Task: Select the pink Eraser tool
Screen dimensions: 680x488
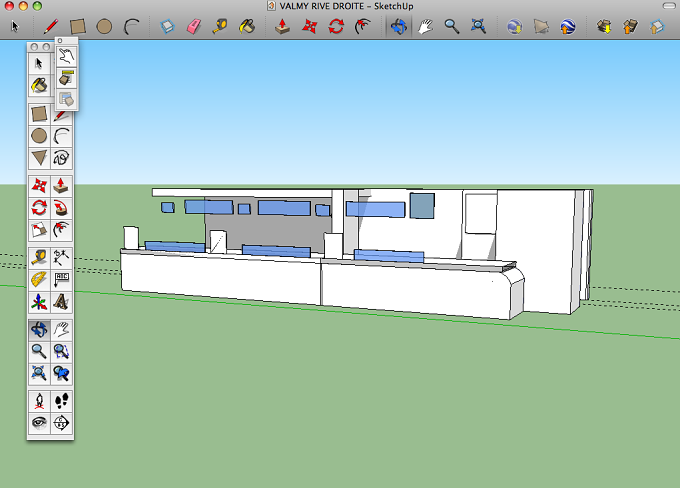Action: [x=193, y=26]
